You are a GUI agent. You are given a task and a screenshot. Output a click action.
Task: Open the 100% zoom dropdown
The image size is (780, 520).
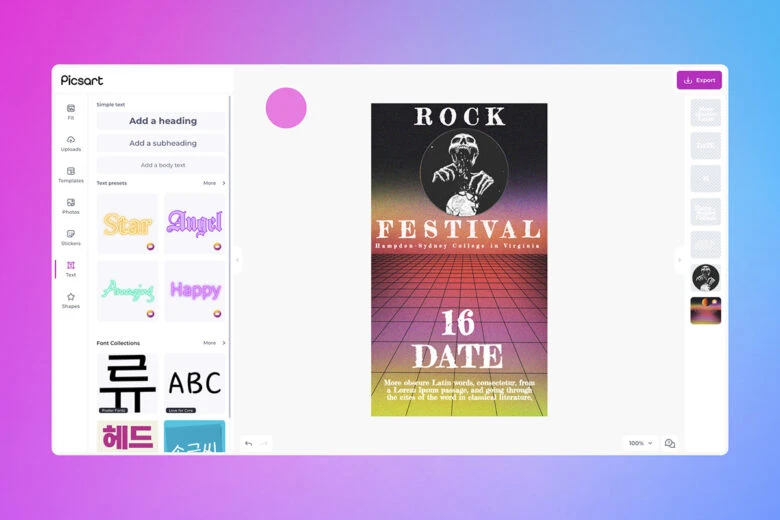click(x=639, y=443)
